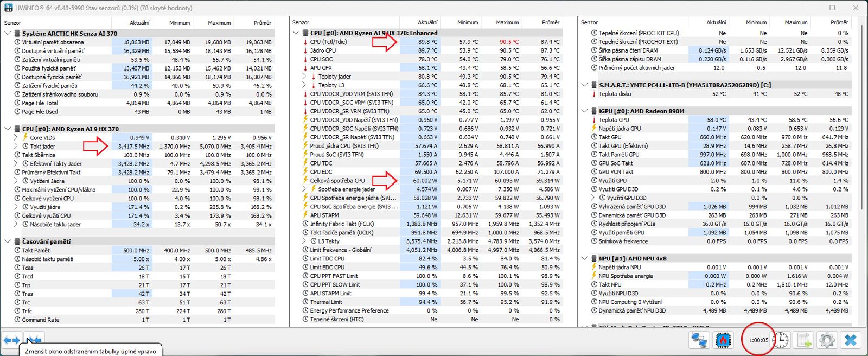Expand the Efektivní Takty Jader row
Viewport: 868px width, 356px height.
[x=16, y=164]
